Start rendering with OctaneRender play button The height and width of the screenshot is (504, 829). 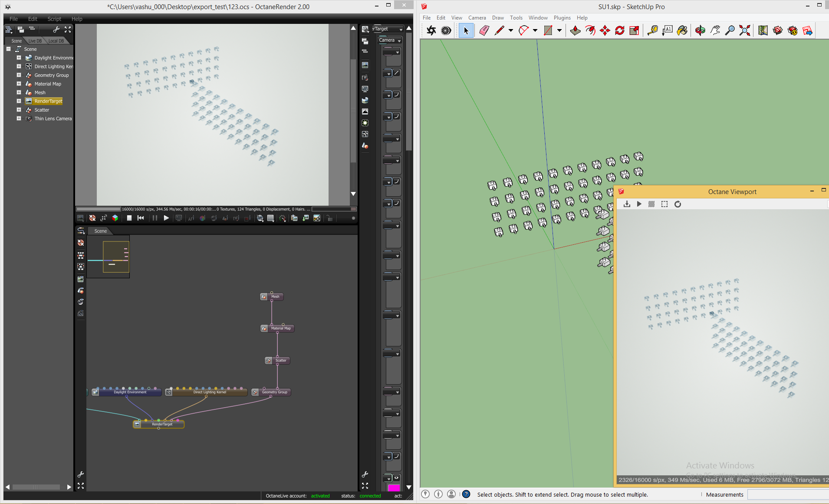click(166, 218)
